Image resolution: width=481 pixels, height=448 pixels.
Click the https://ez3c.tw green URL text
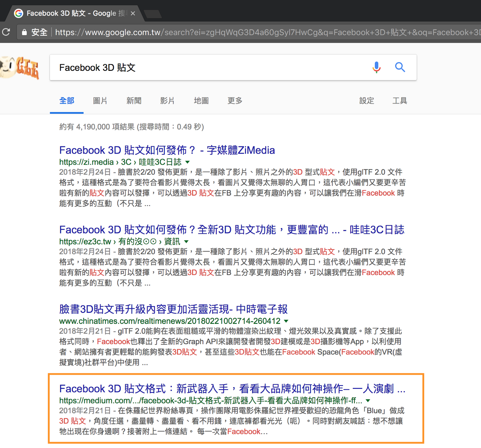120,242
